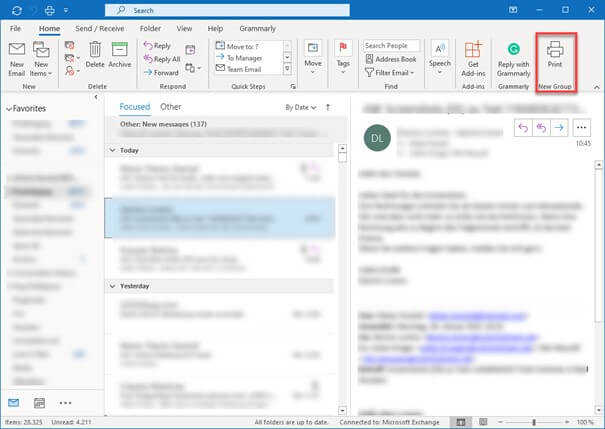Reverse sort order arrow in message list

(328, 108)
